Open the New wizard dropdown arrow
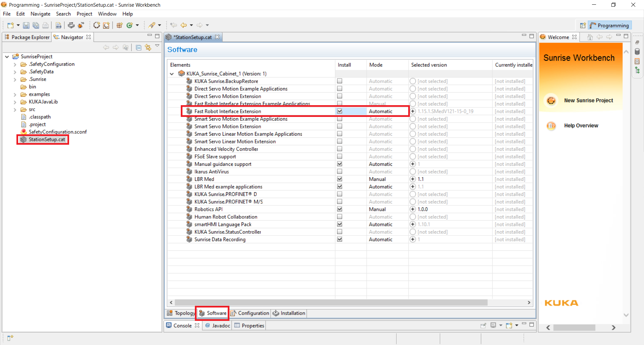This screenshot has height=345, width=644. (x=18, y=25)
